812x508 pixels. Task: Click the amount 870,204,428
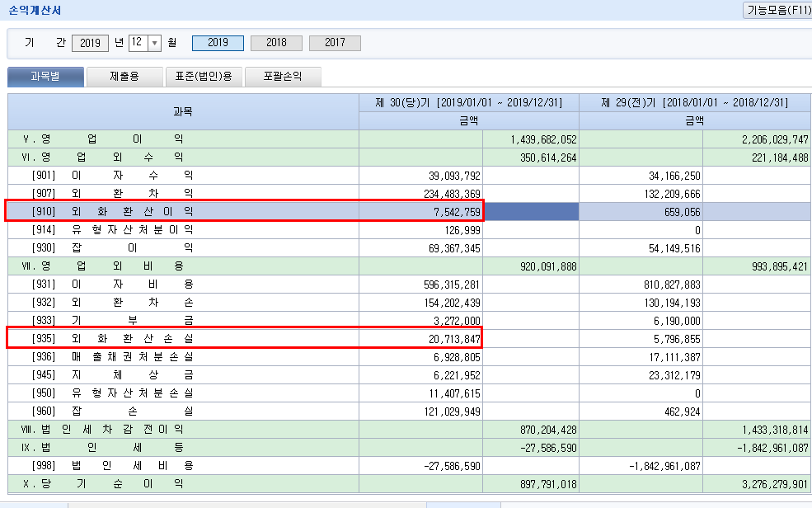coord(548,430)
